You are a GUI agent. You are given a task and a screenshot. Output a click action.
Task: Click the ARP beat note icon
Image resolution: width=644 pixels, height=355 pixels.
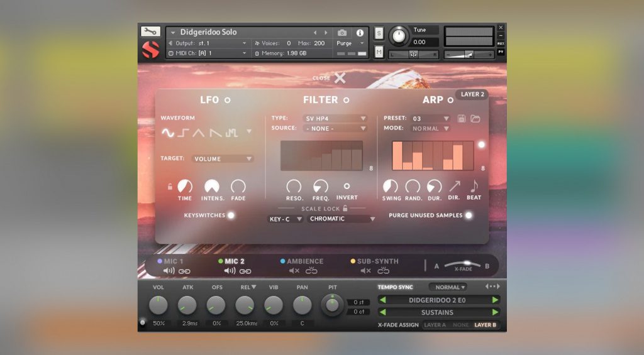point(474,187)
